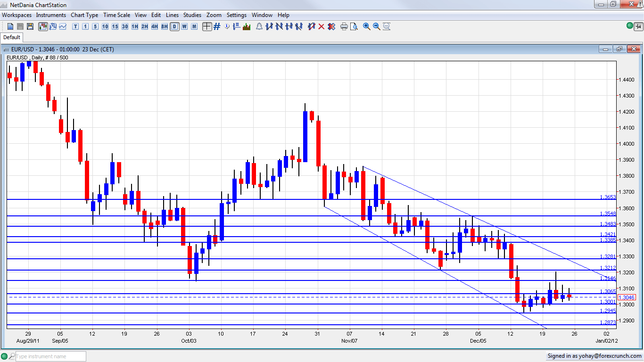Click the alarm bell icon
The height and width of the screenshot is (362, 644).
[x=259, y=27]
